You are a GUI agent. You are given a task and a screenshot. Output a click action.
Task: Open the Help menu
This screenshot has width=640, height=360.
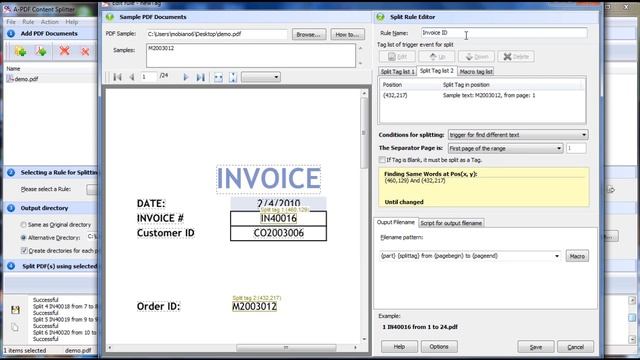71,22
